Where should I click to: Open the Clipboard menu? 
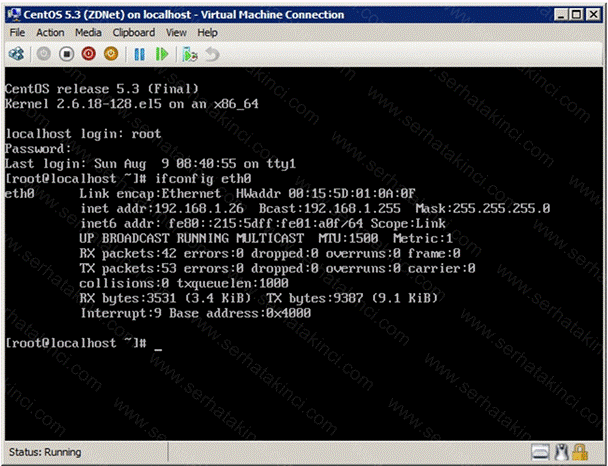(134, 32)
